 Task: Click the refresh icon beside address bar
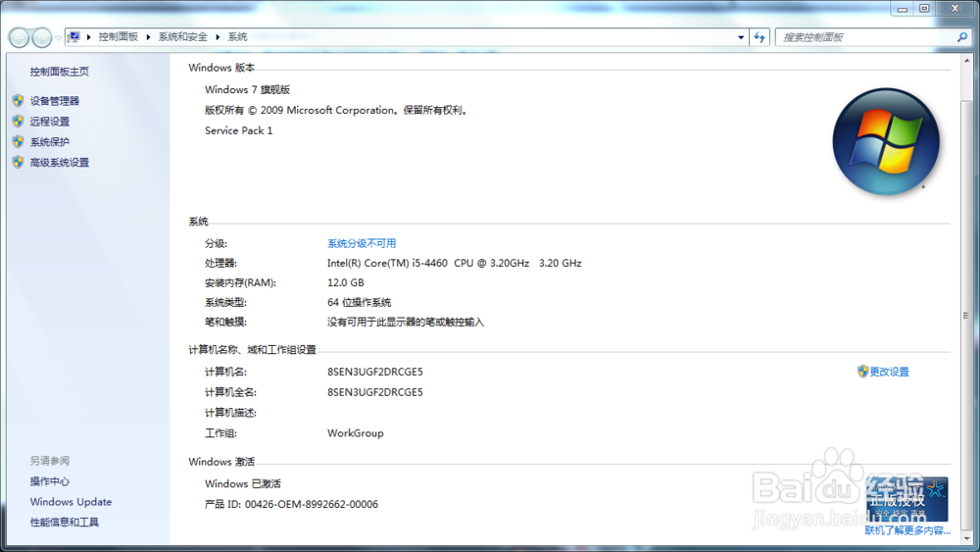(759, 37)
